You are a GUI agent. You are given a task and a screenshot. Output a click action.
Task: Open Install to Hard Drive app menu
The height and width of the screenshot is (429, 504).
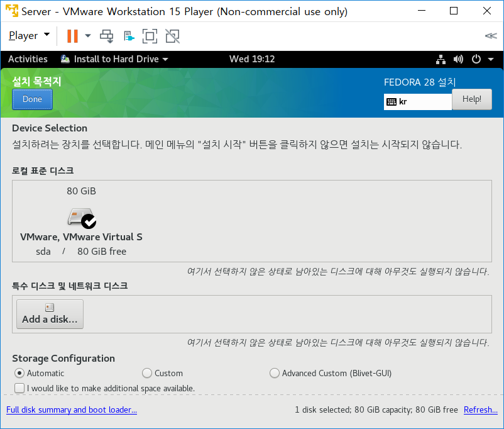tap(115, 59)
